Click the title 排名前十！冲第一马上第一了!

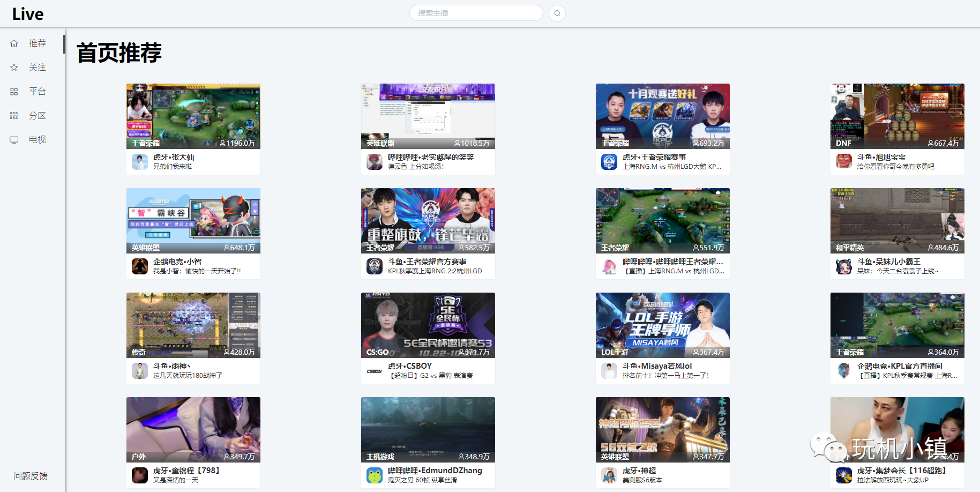[x=665, y=376]
